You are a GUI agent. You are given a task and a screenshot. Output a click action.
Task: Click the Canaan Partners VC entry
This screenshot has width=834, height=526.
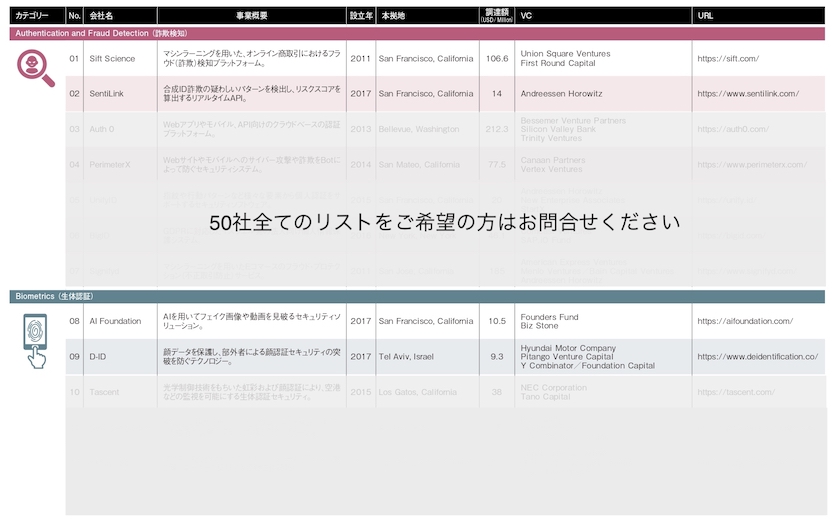(553, 160)
